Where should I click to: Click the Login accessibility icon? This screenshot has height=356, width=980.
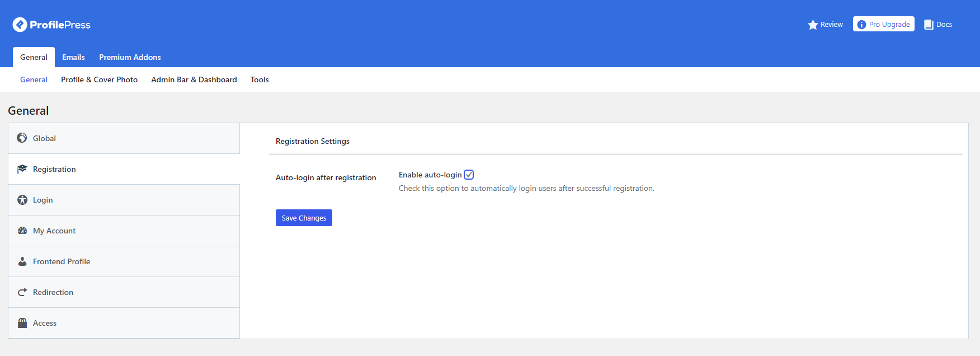22,200
